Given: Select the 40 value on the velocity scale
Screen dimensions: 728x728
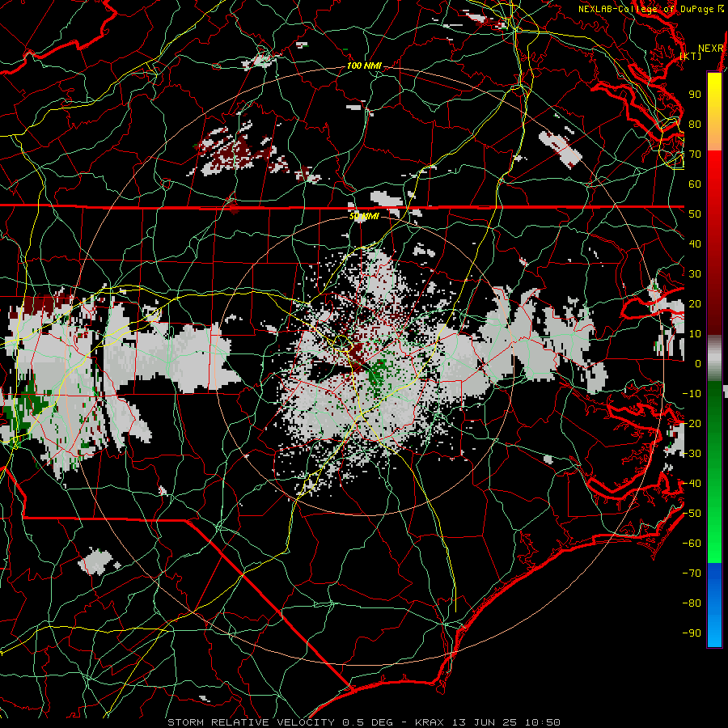Looking at the screenshot, I should tap(695, 243).
